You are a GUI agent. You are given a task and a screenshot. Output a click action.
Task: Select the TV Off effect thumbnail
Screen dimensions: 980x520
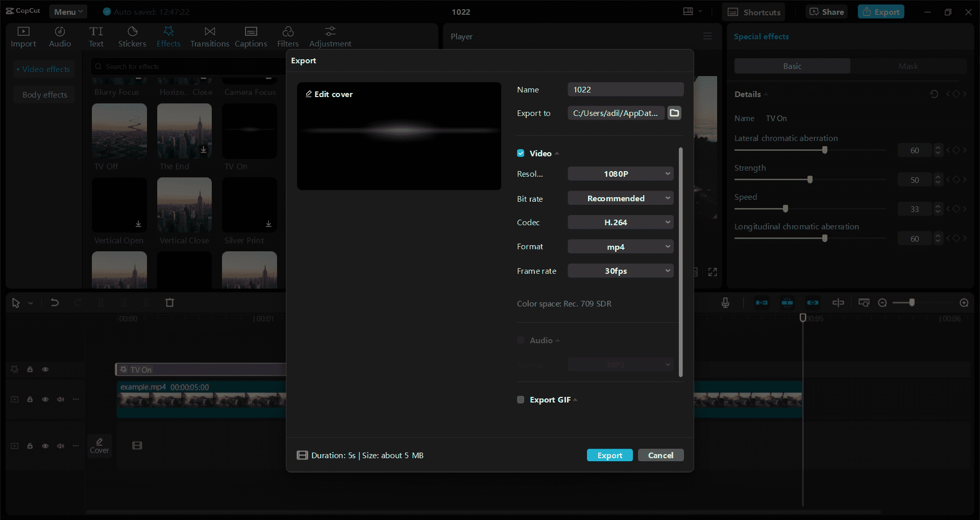tap(119, 131)
